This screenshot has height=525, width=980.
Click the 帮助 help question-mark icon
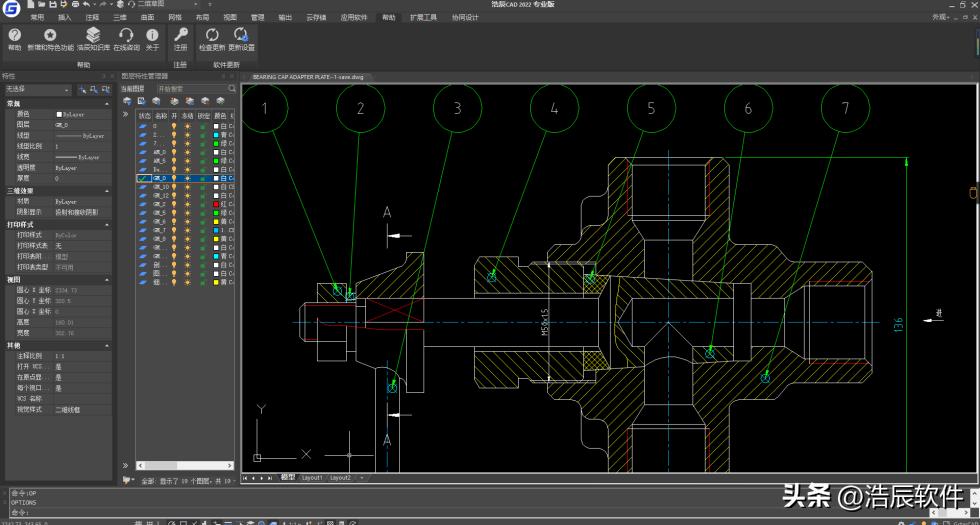(14, 36)
